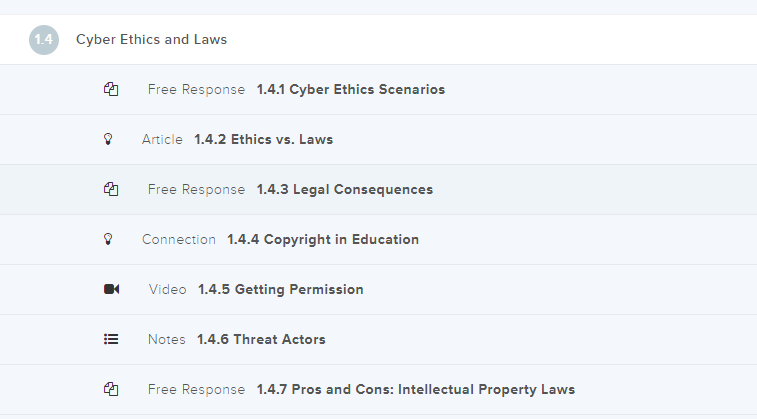The height and width of the screenshot is (419, 757).
Task: Open 1.4.6 Threat Actors notes
Action: (x=261, y=340)
